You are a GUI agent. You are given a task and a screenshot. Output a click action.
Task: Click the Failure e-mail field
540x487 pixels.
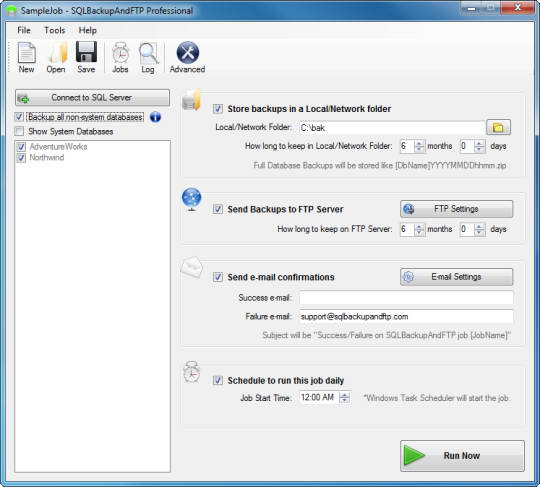(406, 317)
